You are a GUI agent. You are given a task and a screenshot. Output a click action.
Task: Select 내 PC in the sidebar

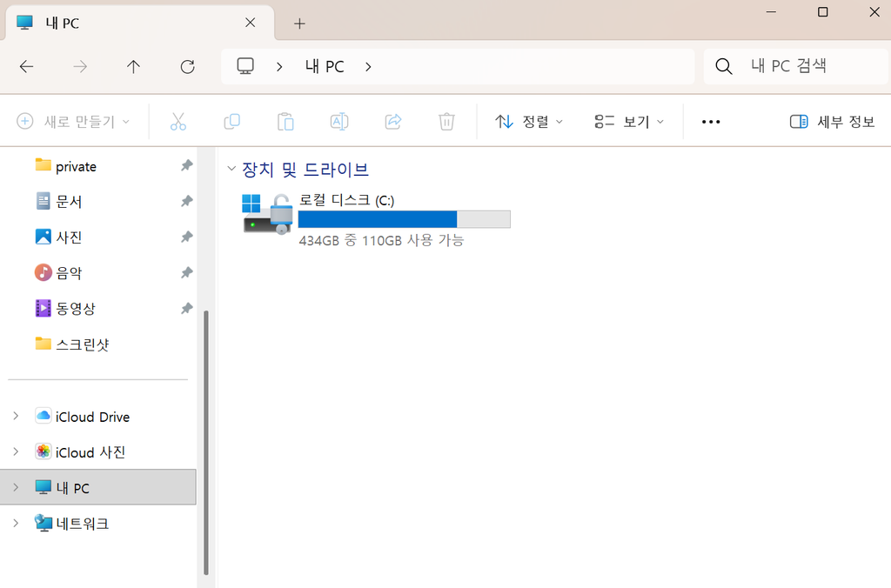pyautogui.click(x=97, y=487)
